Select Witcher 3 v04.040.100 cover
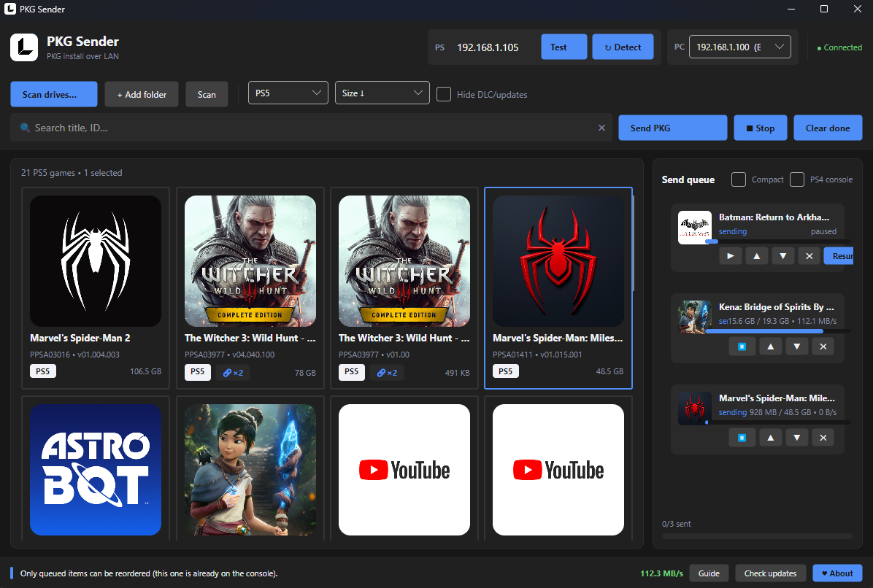The width and height of the screenshot is (873, 588). [250, 261]
